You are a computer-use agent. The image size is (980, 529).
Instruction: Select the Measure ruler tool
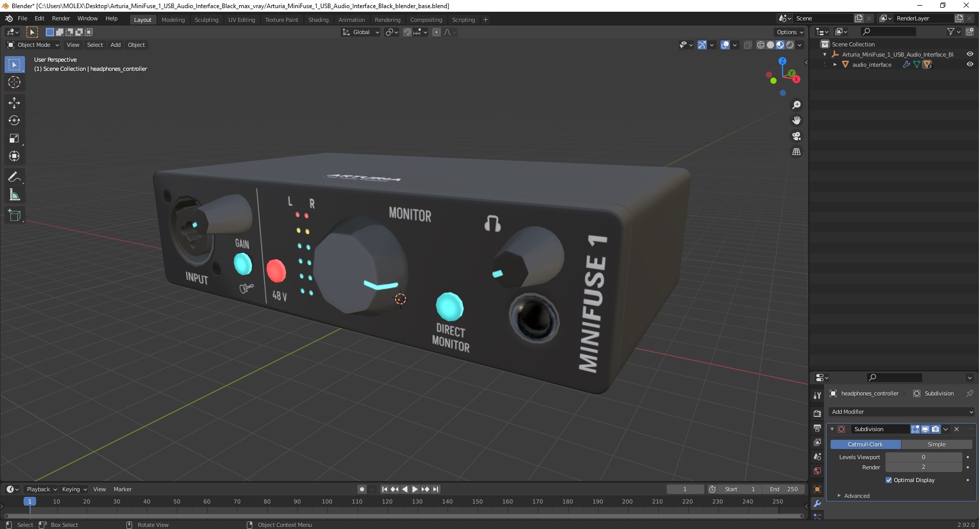[x=14, y=195]
